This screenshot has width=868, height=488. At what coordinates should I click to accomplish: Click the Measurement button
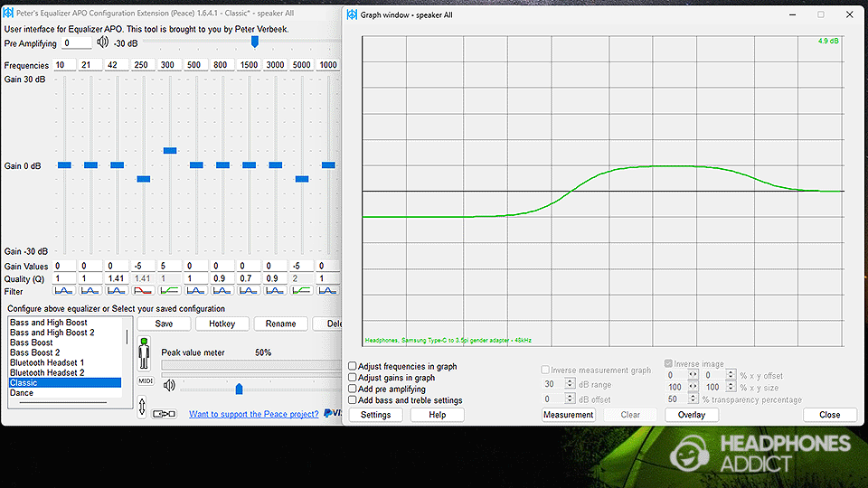[x=569, y=415]
